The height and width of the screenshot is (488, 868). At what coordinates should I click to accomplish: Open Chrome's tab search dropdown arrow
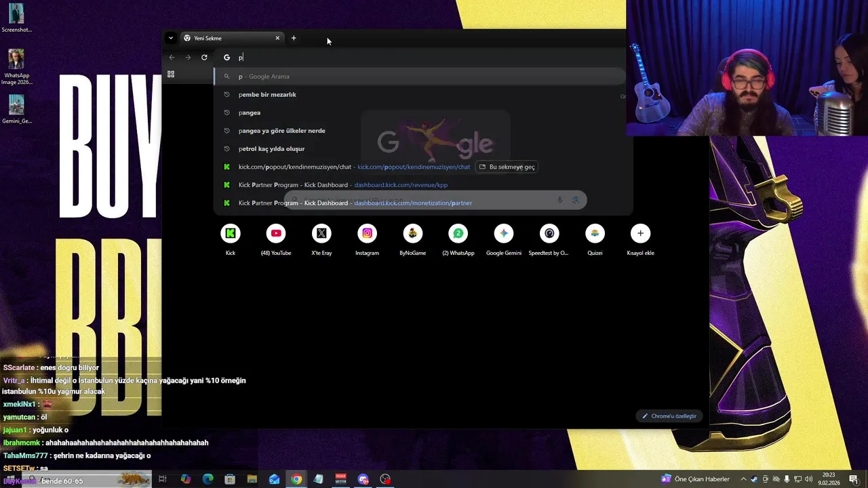[171, 38]
